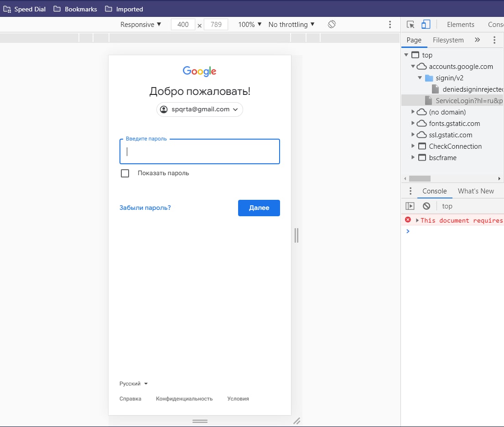Collapse the top frame tree node
This screenshot has width=504, height=427.
pyautogui.click(x=406, y=55)
